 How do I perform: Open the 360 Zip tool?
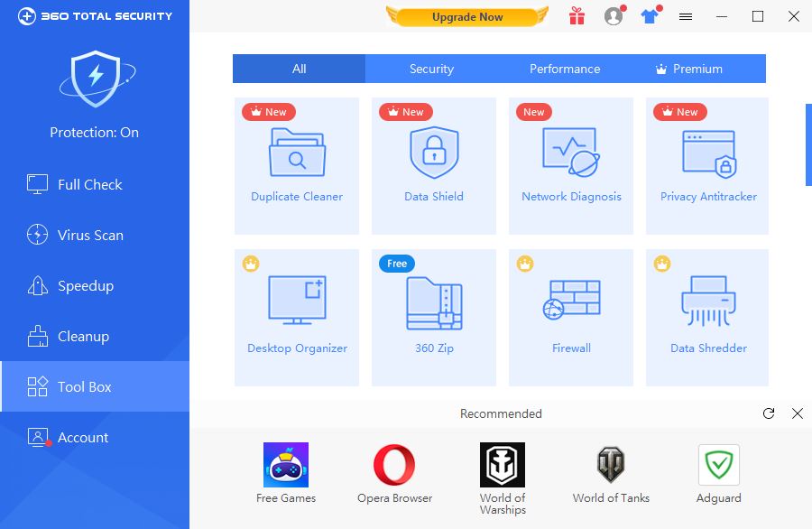(x=434, y=318)
